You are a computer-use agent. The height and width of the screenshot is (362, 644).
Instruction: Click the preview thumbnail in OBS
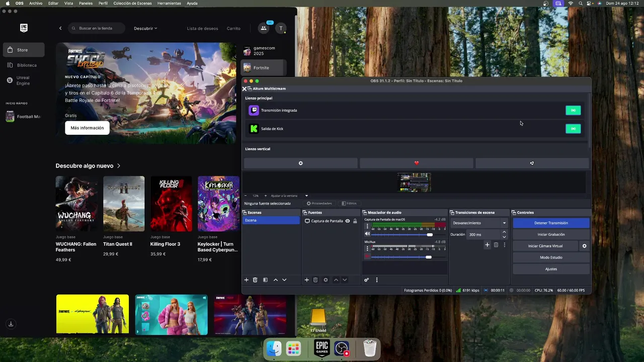tap(414, 183)
